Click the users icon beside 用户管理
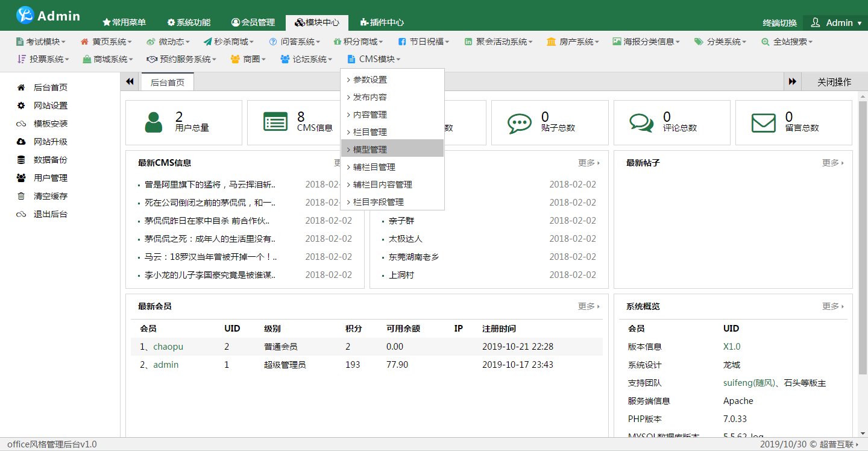The width and height of the screenshot is (868, 451). (x=21, y=178)
